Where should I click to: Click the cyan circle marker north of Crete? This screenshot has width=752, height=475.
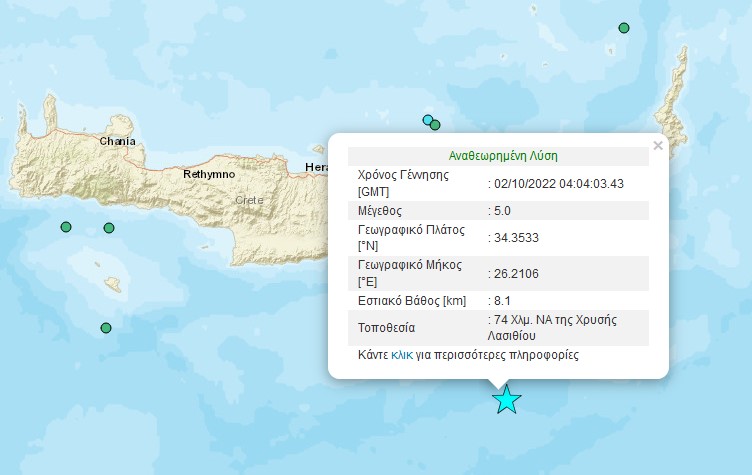point(427,119)
